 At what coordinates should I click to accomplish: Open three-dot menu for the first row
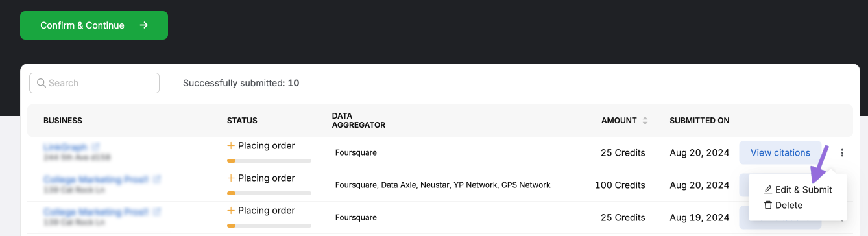coord(842,153)
